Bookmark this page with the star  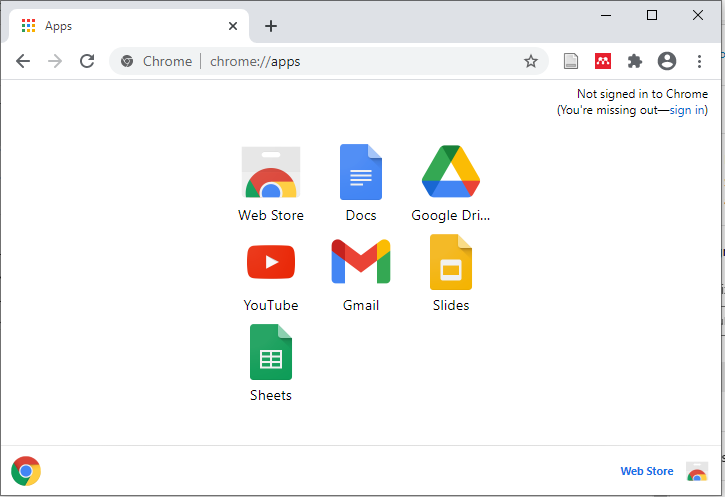[531, 61]
